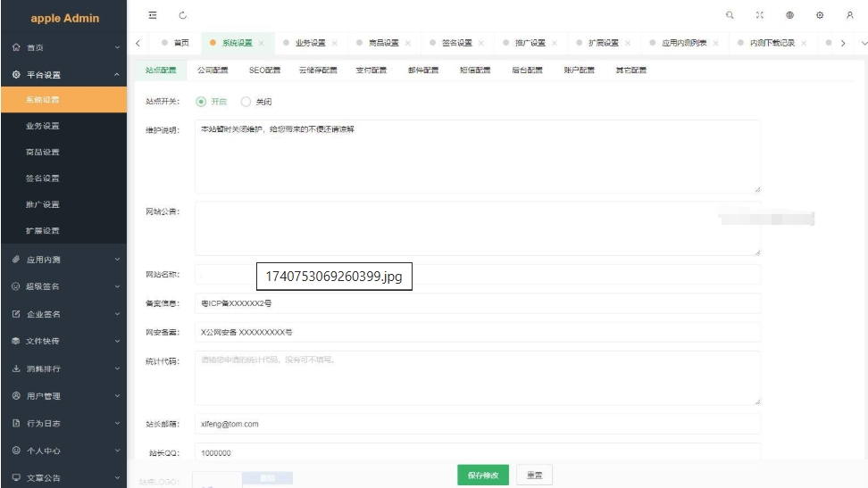Select the 开启 radio for site switch

[201, 102]
